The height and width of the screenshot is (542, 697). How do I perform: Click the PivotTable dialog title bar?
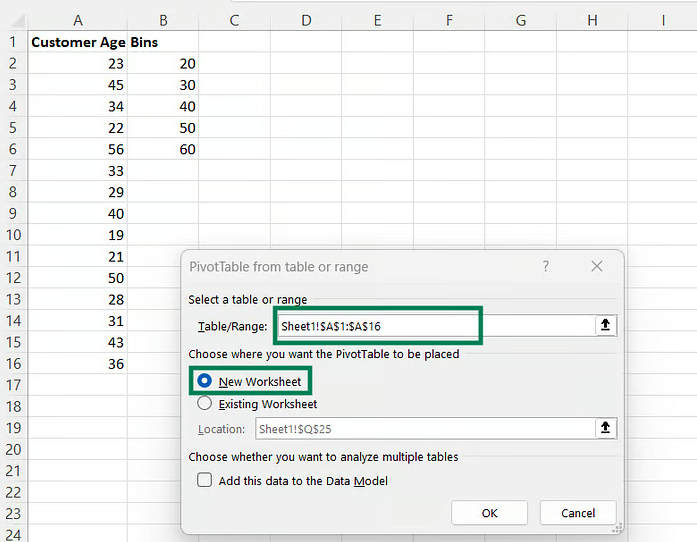[350, 267]
